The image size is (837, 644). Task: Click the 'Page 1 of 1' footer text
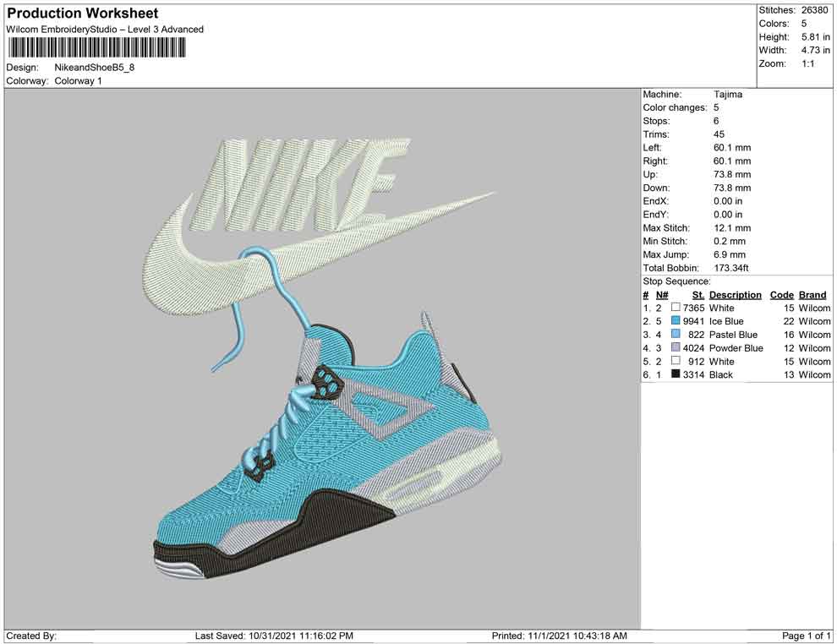(806, 636)
